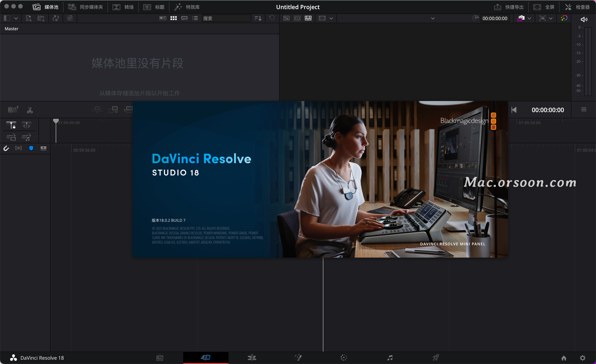
Task: Jump to first frame with skip-back button
Action: coord(514,110)
